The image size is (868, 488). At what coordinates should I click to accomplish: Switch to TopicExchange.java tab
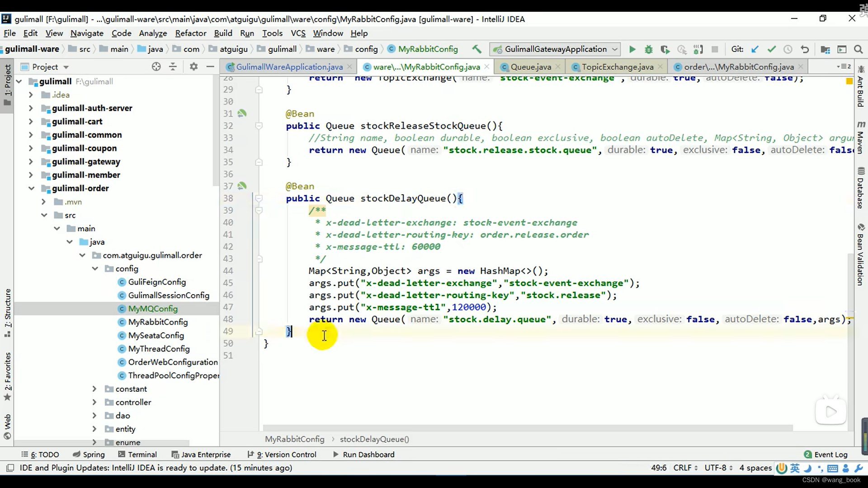coord(617,67)
